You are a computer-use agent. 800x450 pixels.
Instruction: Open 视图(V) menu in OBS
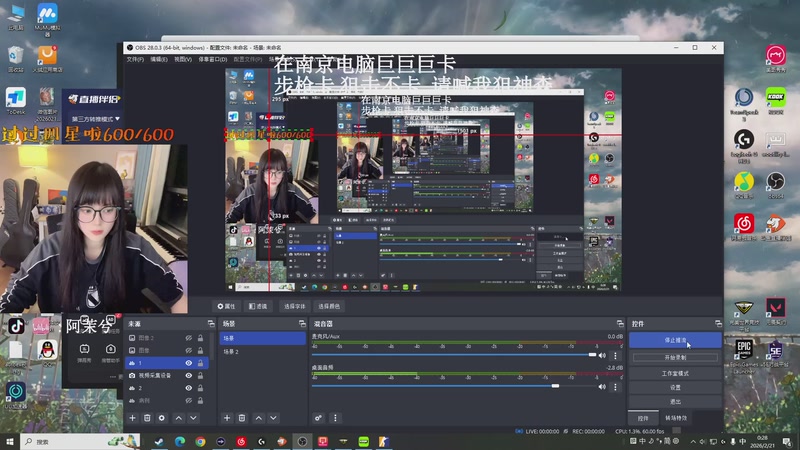(183, 59)
